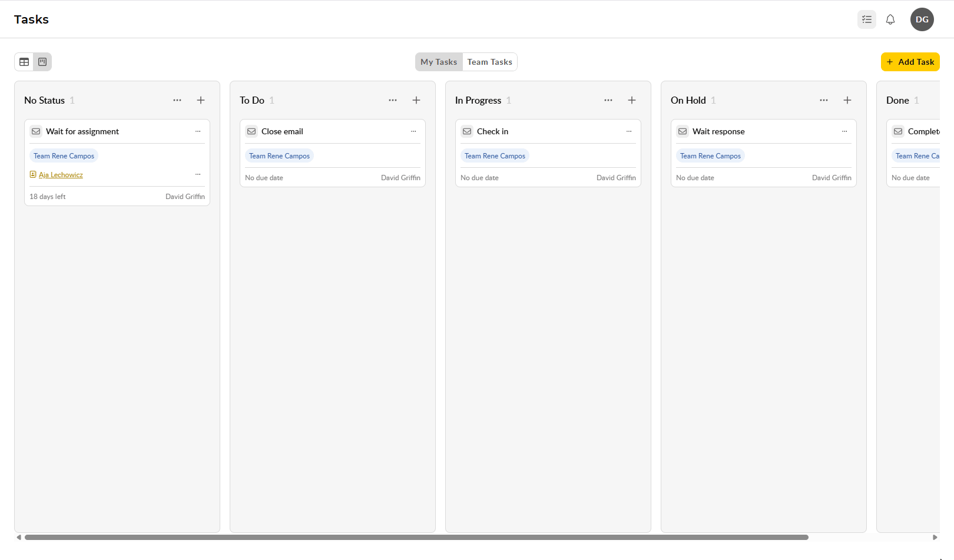This screenshot has width=954, height=560.
Task: Click the Add Task button
Action: [x=910, y=62]
